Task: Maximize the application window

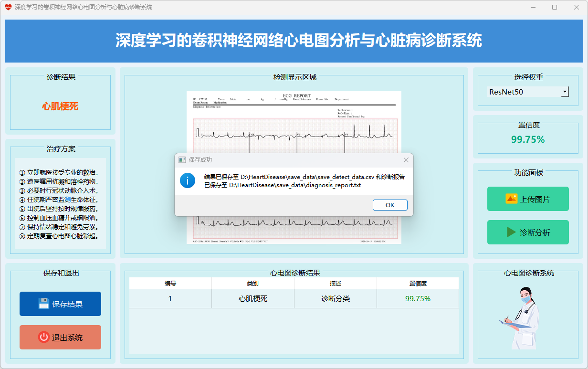Action: (x=555, y=7)
